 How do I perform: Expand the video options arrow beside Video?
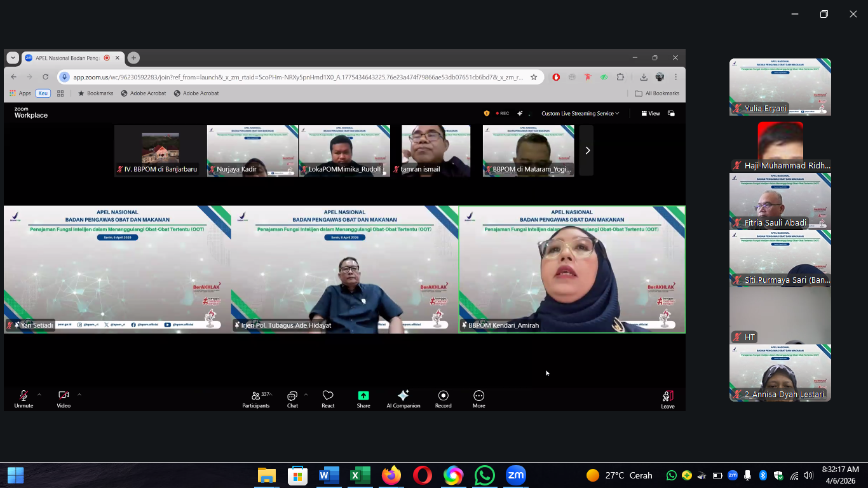[79, 395]
